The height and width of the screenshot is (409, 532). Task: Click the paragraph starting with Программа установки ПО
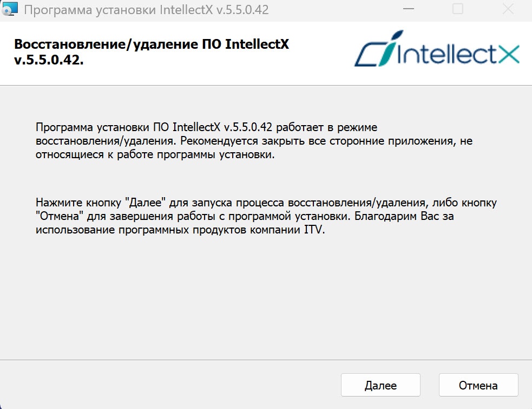(x=254, y=141)
